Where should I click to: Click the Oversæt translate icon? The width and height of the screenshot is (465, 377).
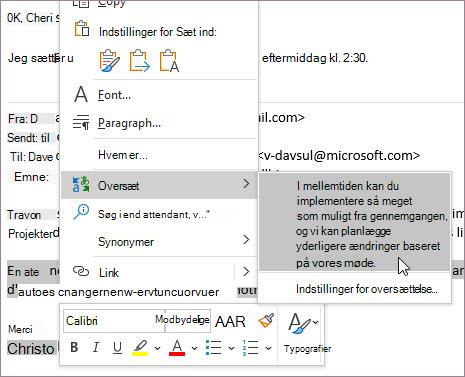(x=81, y=184)
